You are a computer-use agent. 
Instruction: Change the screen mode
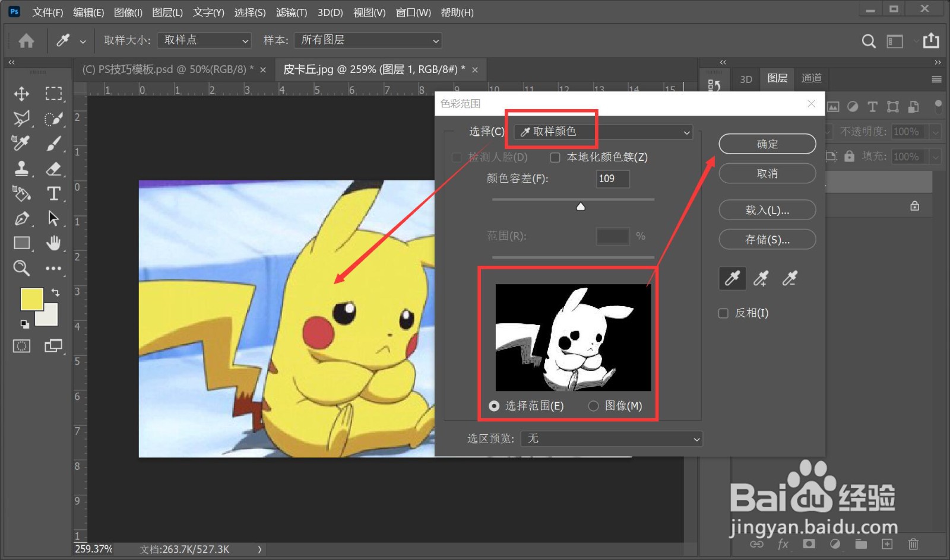[53, 346]
